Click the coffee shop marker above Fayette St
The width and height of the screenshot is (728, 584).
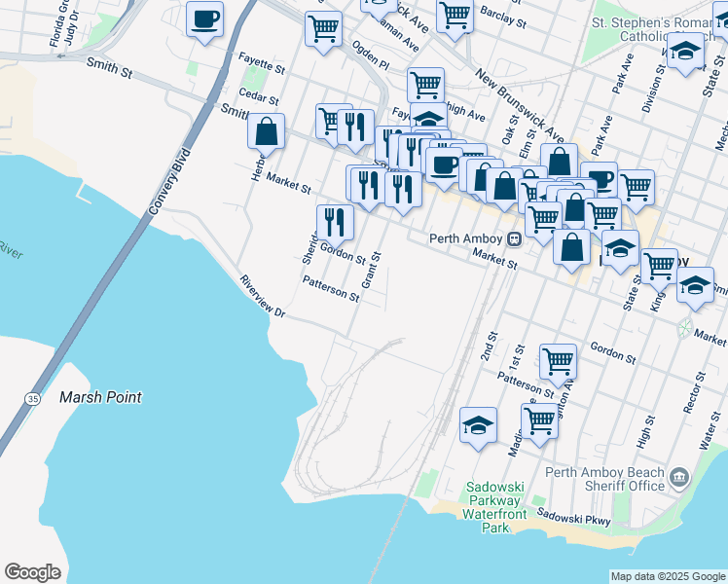(204, 20)
